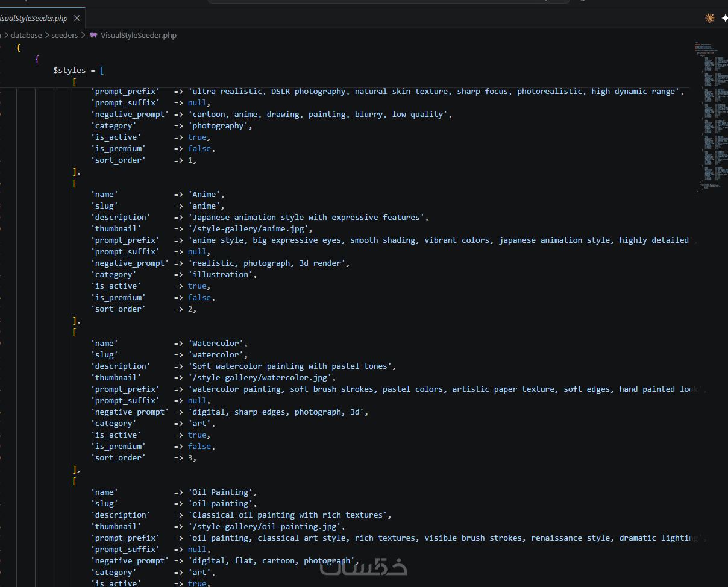Click the 'is_premium' key in photography block
Screen dimensions: 728x587
118,149
